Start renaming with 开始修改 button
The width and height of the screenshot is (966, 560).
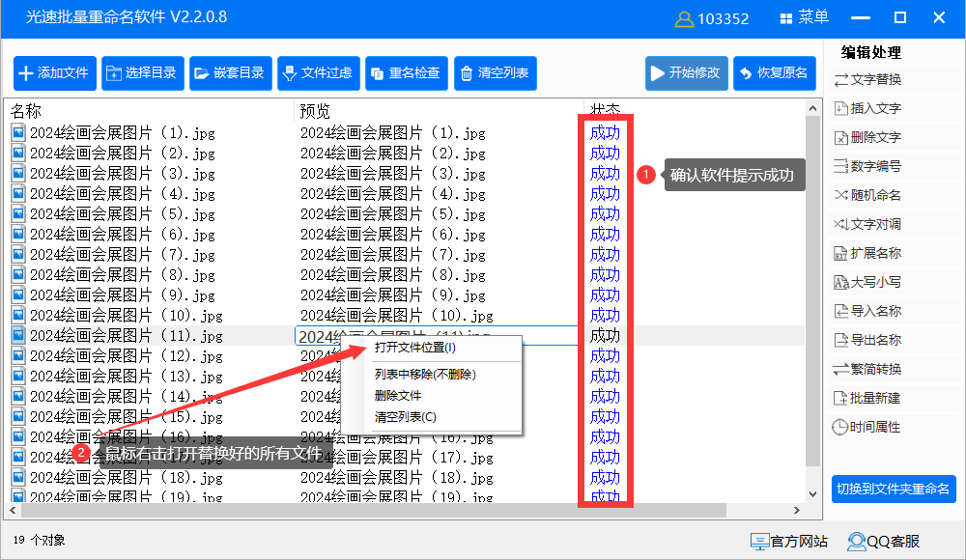coord(686,73)
